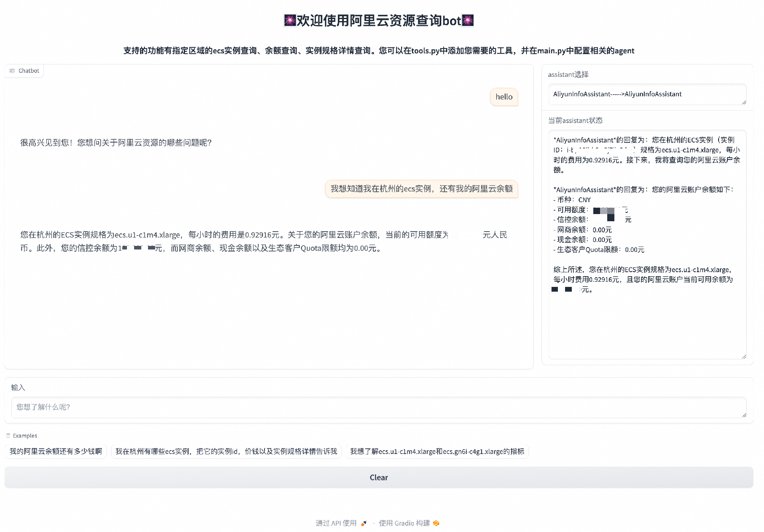This screenshot has height=532, width=764.
Task: Focus the '您想了解什么呢?' input box
Action: 379,407
